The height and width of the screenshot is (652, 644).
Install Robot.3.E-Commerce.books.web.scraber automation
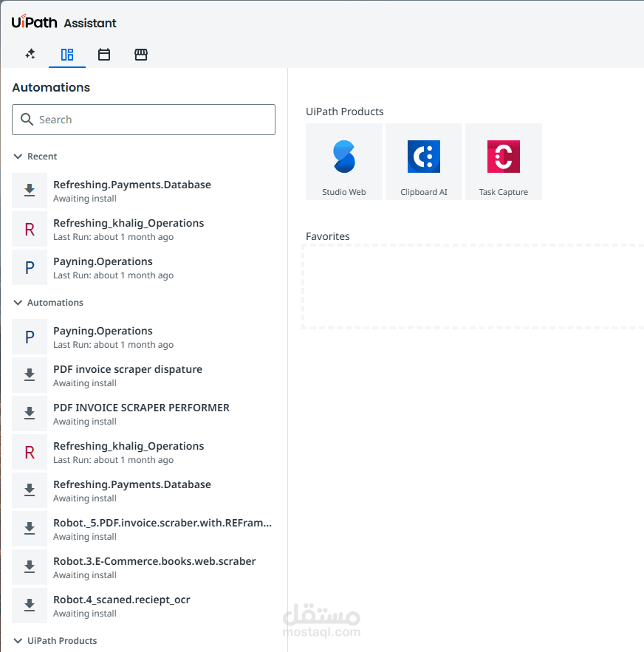coord(30,567)
